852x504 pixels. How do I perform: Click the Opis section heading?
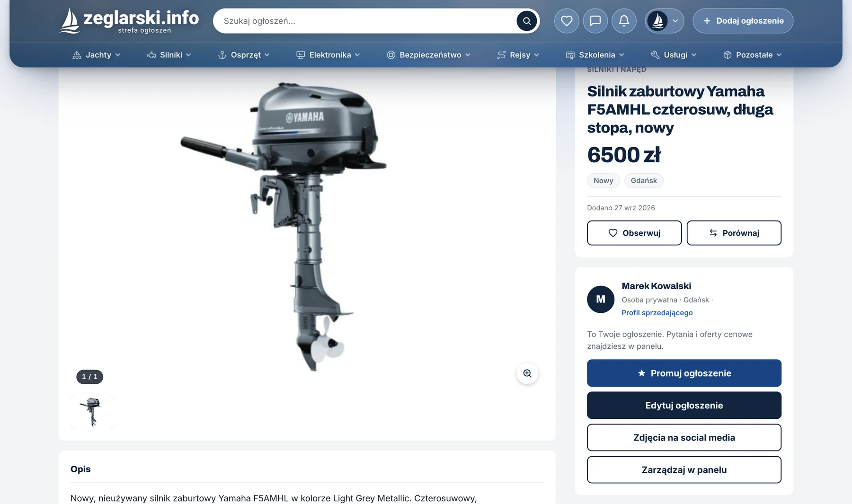point(80,469)
